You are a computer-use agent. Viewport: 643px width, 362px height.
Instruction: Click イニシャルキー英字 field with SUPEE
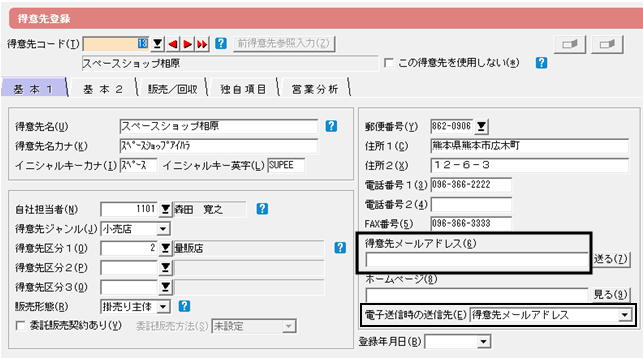286,165
